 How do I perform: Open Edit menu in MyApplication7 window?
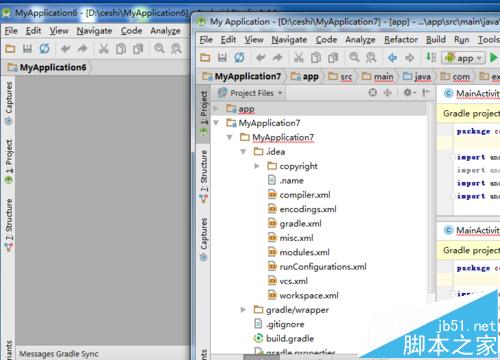[x=228, y=40]
